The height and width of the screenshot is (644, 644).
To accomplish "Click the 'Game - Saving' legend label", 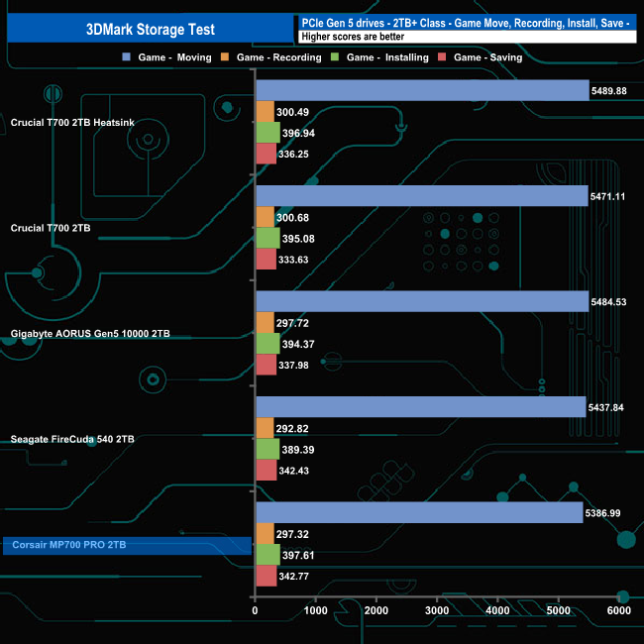I will pos(487,57).
